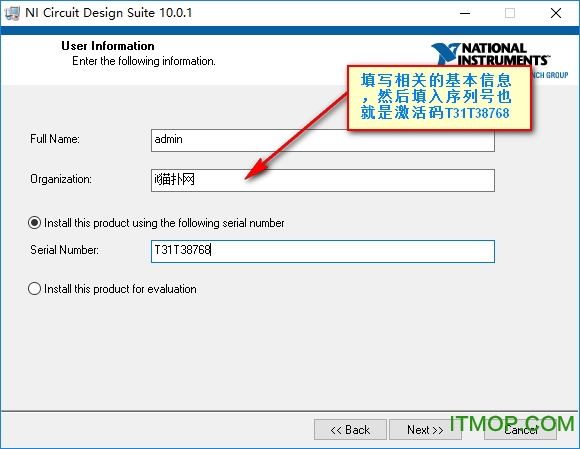Go to next step with Next >>
The height and width of the screenshot is (449, 580).
425,430
